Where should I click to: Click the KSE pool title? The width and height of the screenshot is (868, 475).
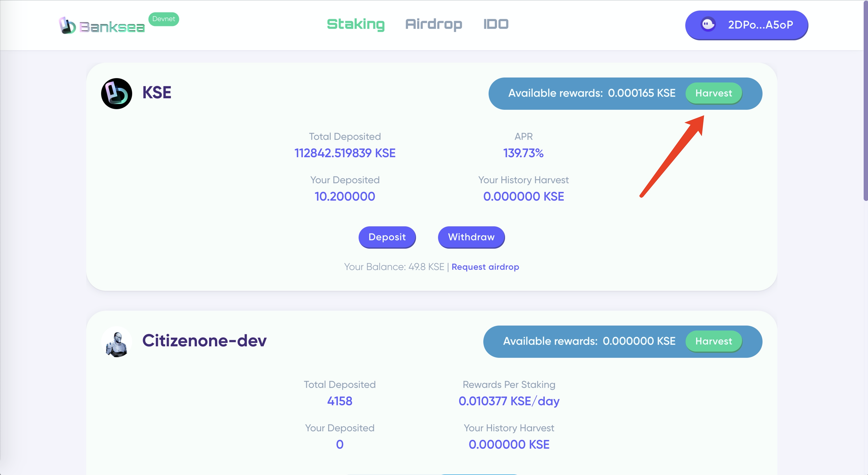click(x=157, y=93)
